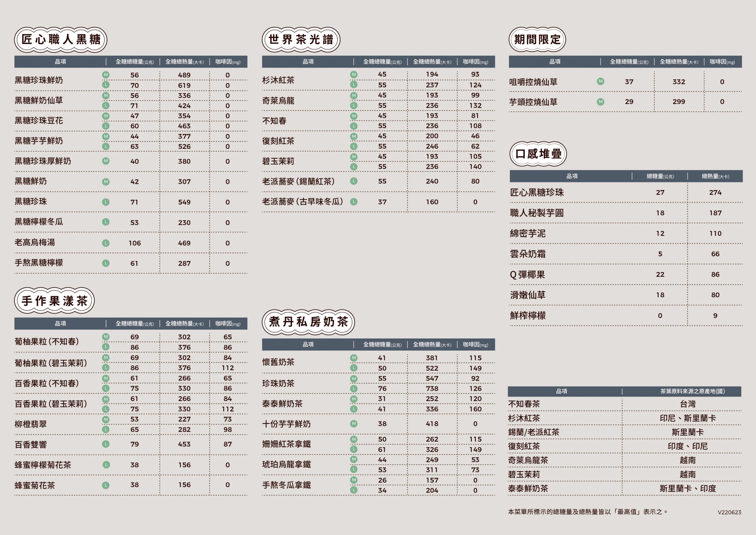Click the M badge for 懷舊奶茶
Image resolution: width=756 pixels, height=535 pixels.
(x=353, y=358)
